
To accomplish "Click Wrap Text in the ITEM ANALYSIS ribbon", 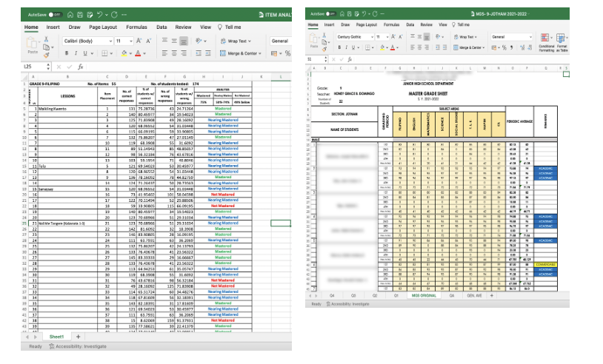I will 236,41.
